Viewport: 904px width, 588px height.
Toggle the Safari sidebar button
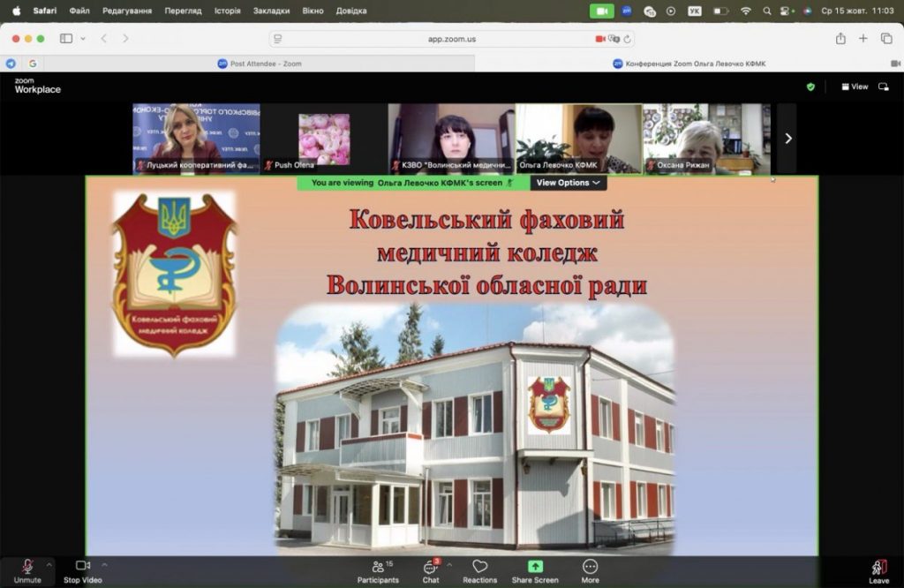tap(66, 39)
